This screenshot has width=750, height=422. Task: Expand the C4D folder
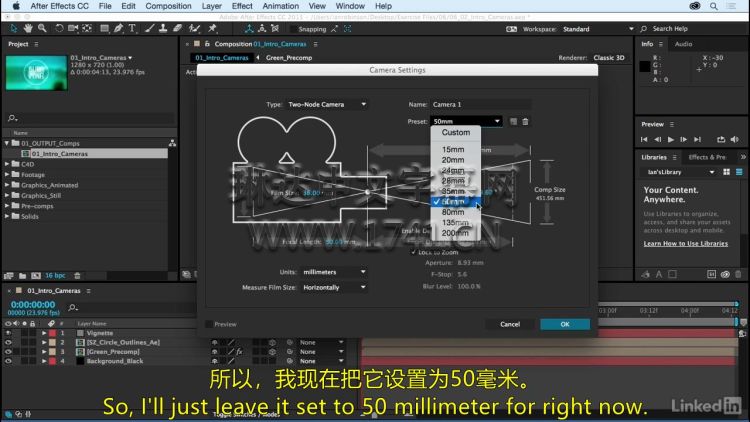(x=7, y=164)
